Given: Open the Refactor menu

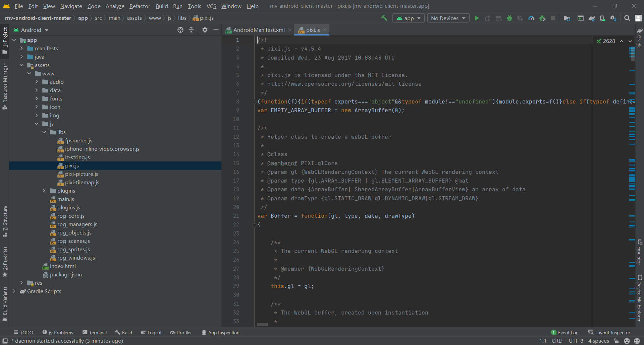Looking at the screenshot, I should (x=140, y=6).
